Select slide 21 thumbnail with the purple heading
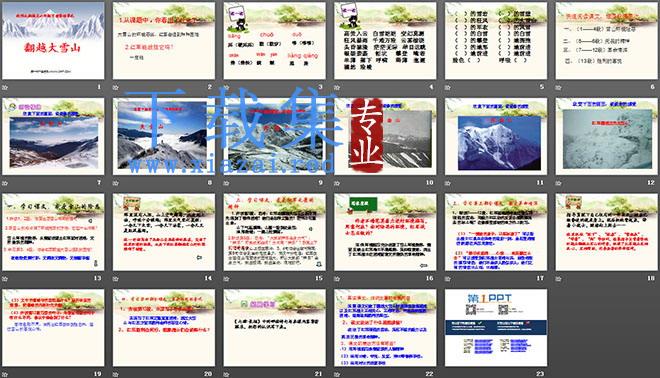This screenshot has width=660, height=378. (274, 327)
